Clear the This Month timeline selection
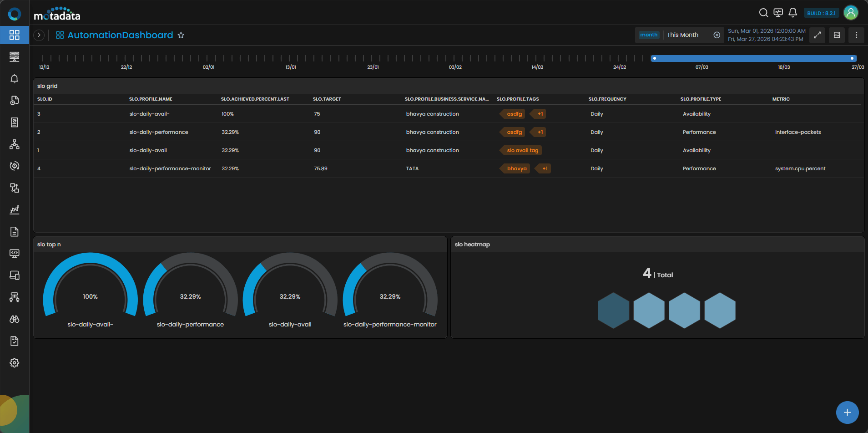This screenshot has width=868, height=433. (x=717, y=35)
